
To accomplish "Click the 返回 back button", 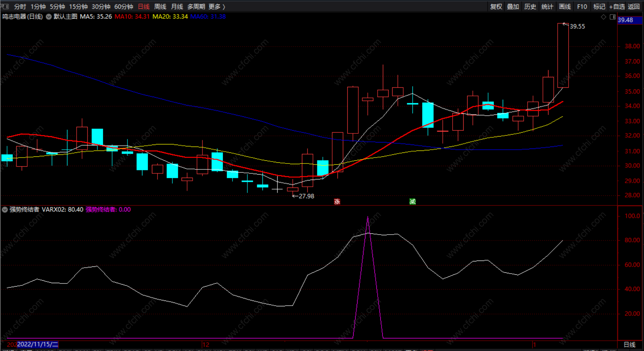I will (634, 7).
